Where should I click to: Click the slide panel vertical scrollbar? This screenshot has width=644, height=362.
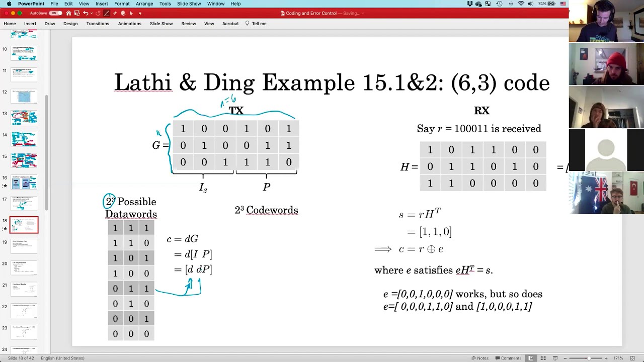click(x=47, y=153)
